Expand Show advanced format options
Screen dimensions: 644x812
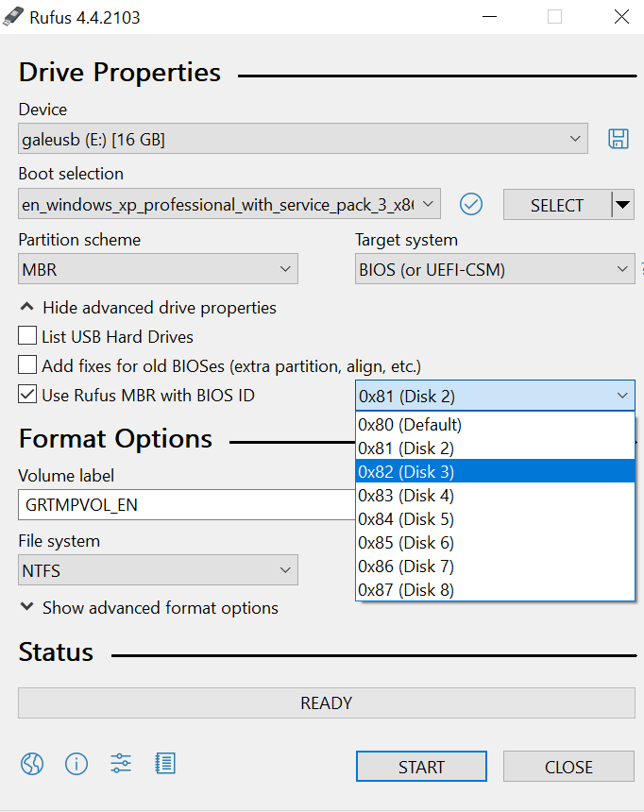(149, 607)
